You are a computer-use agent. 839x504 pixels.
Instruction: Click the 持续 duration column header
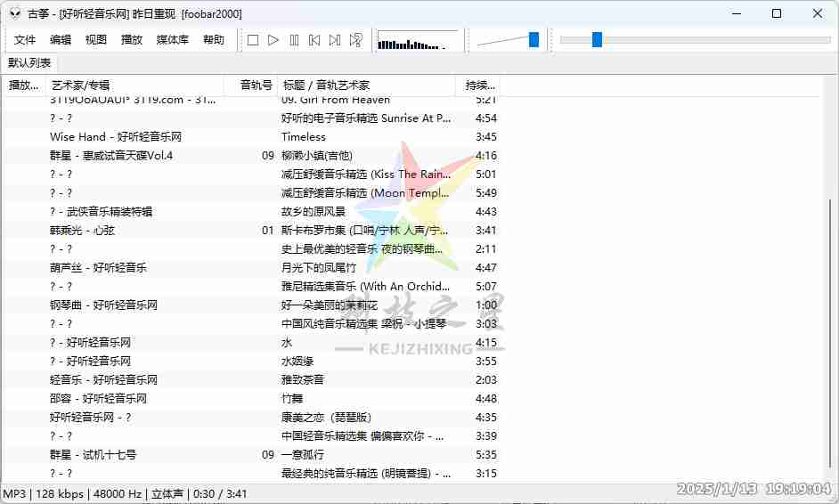479,85
